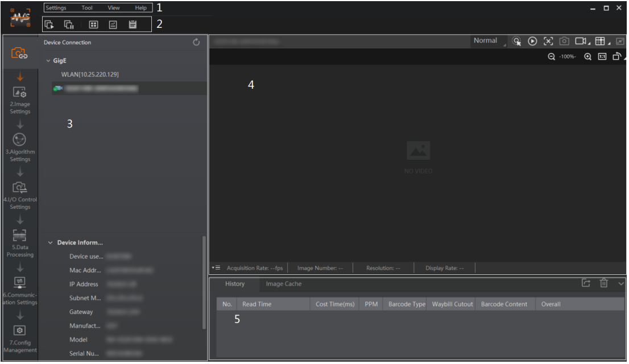Rotate the preview image

pyautogui.click(x=617, y=56)
